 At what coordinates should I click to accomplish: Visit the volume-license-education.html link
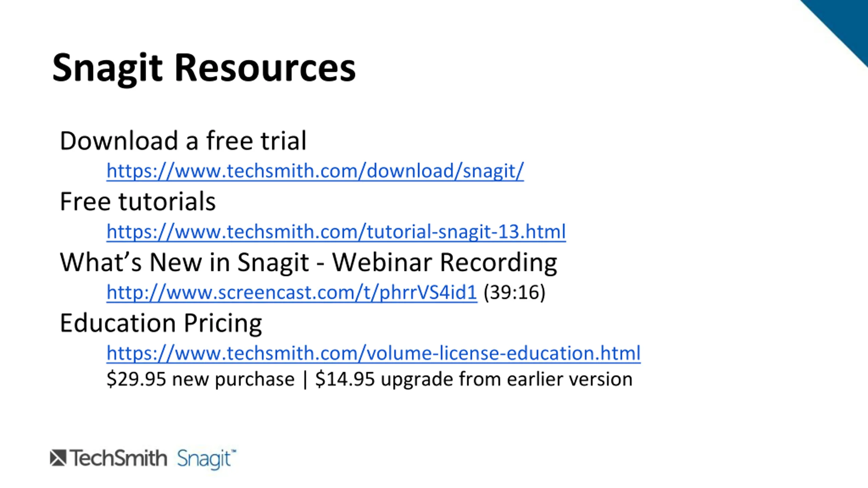tap(373, 353)
